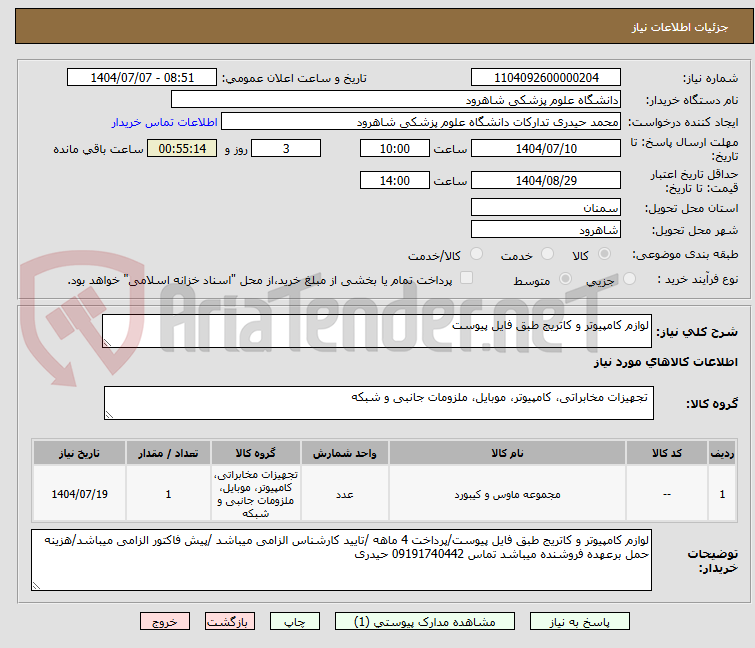The width and height of the screenshot is (755, 648).
Task: Click the remaining time counter 00:55:14
Action: (182, 148)
